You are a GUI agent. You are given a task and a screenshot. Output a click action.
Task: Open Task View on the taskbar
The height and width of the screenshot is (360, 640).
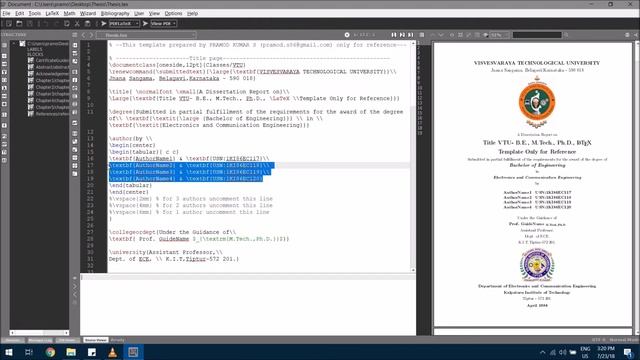click(29, 352)
